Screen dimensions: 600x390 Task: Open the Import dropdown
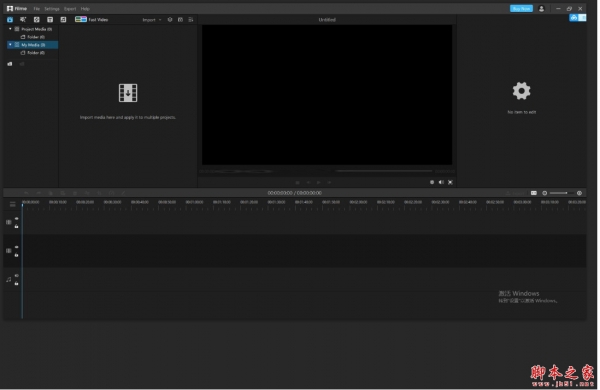[x=152, y=20]
